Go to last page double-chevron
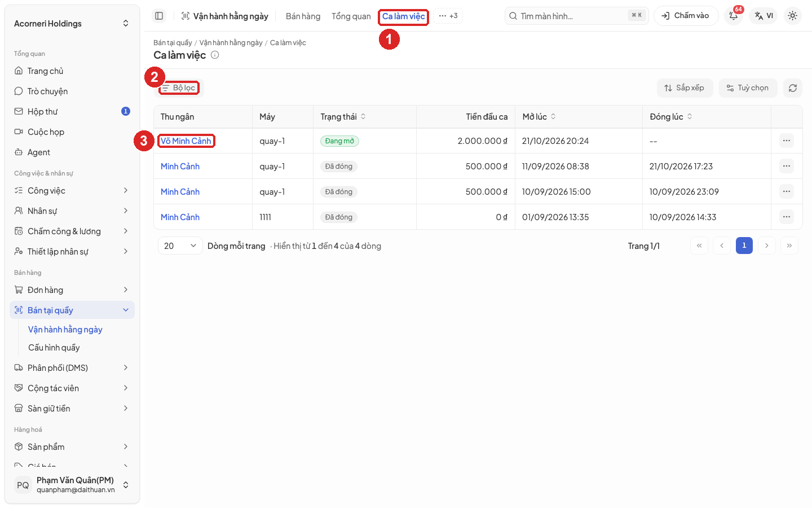Screen dimensions: 812x508 (789, 246)
